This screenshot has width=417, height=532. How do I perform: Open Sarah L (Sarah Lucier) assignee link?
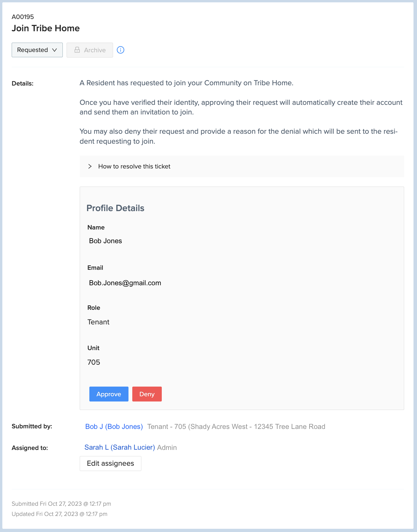(x=120, y=447)
